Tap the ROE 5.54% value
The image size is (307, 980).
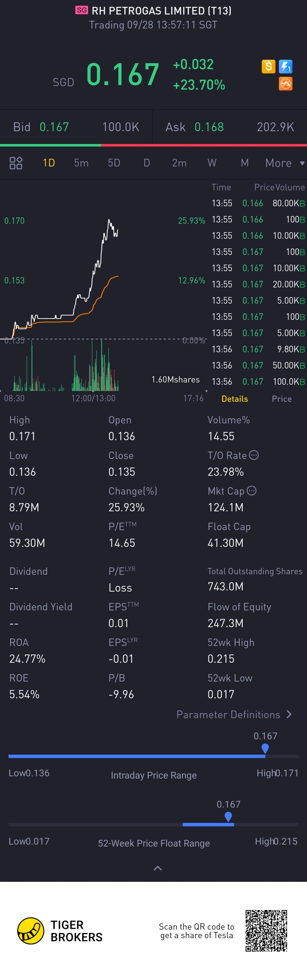(24, 694)
